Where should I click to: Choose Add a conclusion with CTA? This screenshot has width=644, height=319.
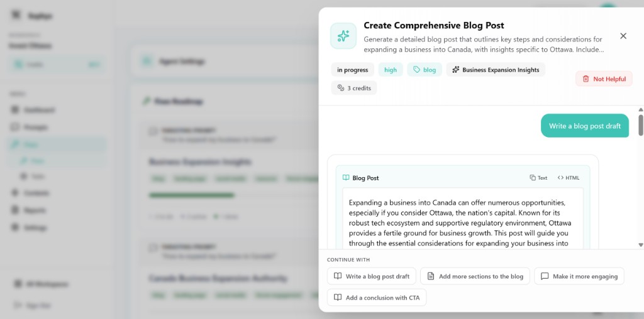(377, 297)
